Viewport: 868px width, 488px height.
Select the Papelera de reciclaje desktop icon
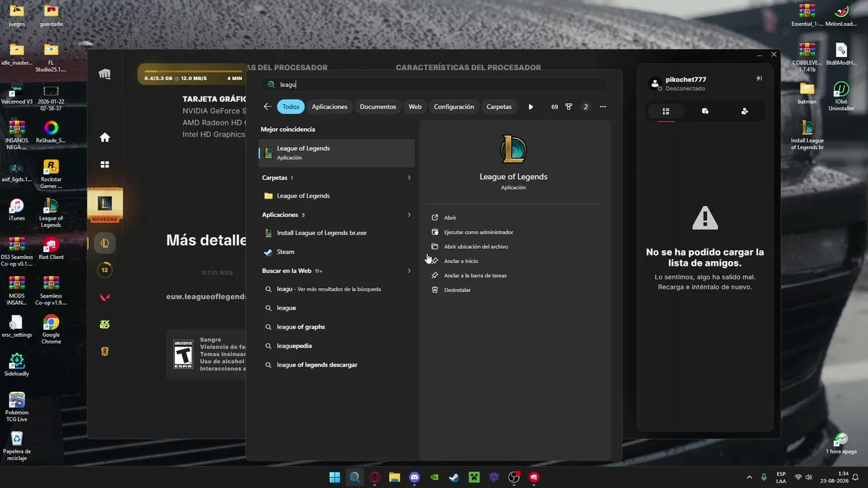click(17, 445)
